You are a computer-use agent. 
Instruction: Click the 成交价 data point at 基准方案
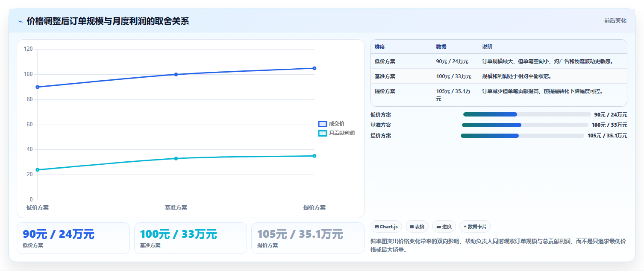click(x=176, y=75)
